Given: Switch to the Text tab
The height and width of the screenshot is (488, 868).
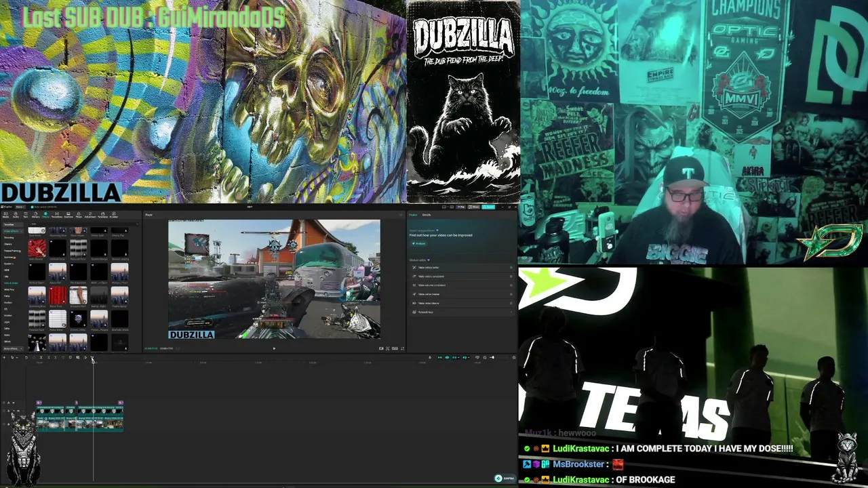Looking at the screenshot, I should (25, 216).
